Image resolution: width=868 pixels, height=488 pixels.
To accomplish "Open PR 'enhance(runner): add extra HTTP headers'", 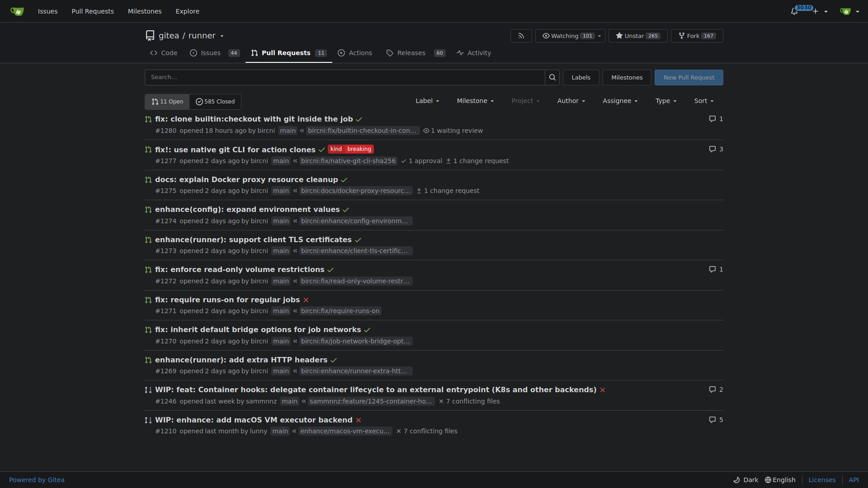I will (x=241, y=360).
